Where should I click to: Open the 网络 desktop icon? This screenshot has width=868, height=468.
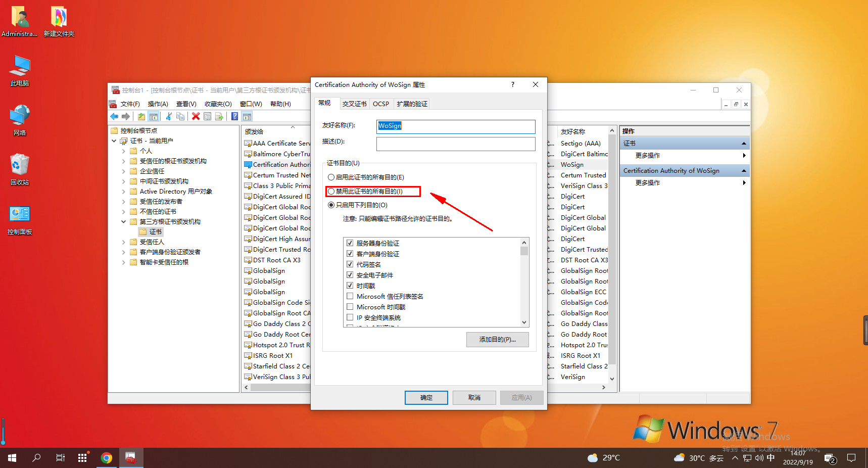[20, 120]
